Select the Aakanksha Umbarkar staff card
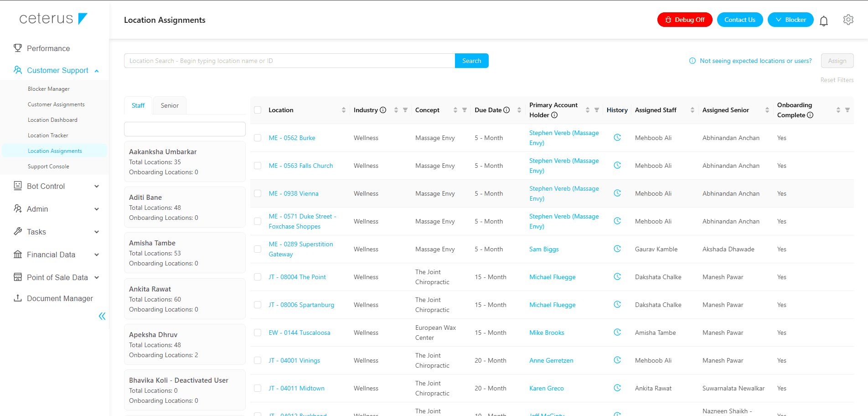 (185, 161)
